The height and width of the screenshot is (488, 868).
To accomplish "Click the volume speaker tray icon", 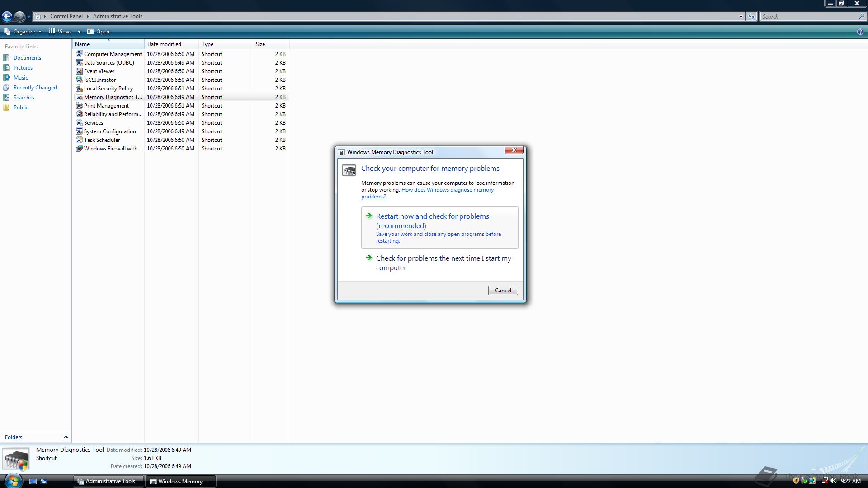I will (x=833, y=481).
